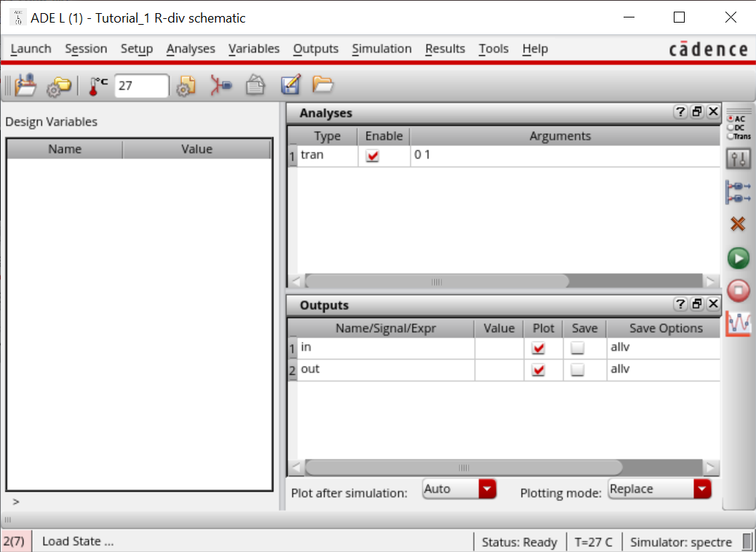Open the Analyses menu

pyautogui.click(x=191, y=49)
